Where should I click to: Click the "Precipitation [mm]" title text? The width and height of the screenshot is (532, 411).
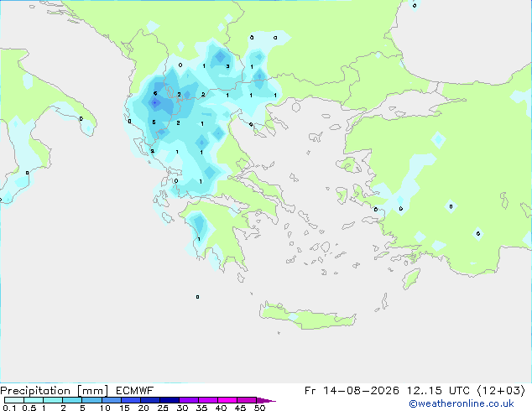(55, 391)
